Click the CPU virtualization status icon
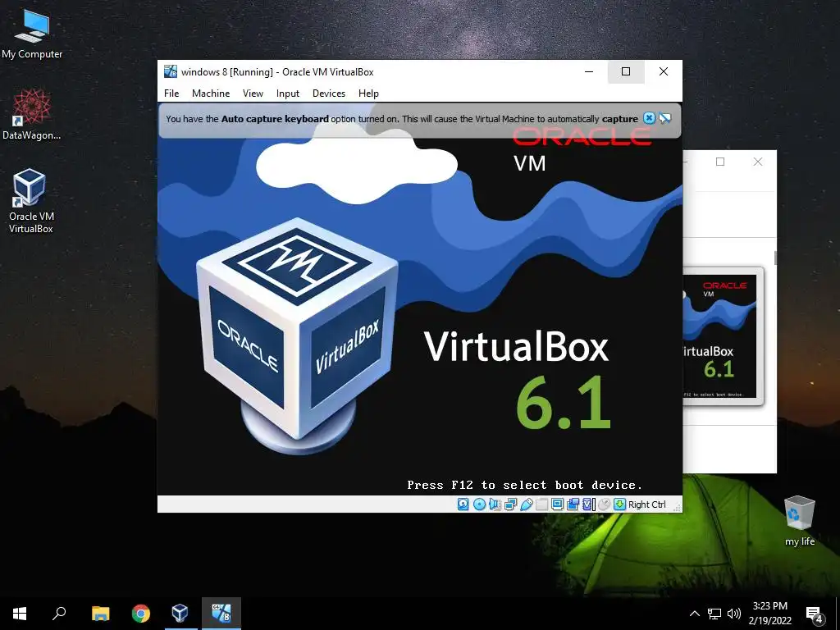This screenshot has height=630, width=840. point(589,504)
